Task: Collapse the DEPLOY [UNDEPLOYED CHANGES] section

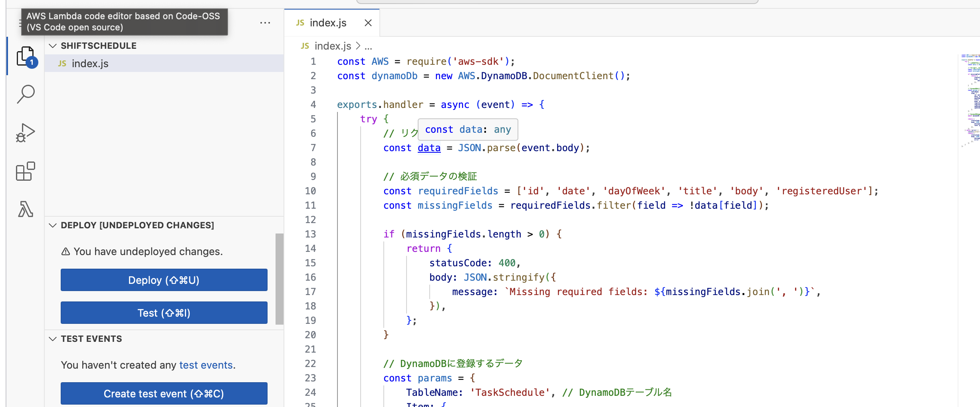Action: [x=53, y=225]
